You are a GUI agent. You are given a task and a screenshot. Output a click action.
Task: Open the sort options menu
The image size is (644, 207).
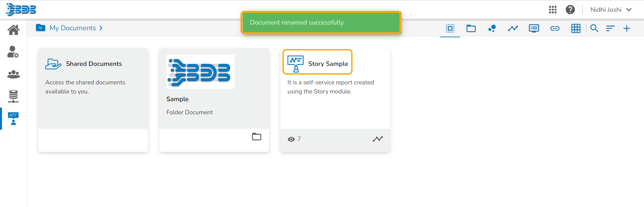(610, 29)
